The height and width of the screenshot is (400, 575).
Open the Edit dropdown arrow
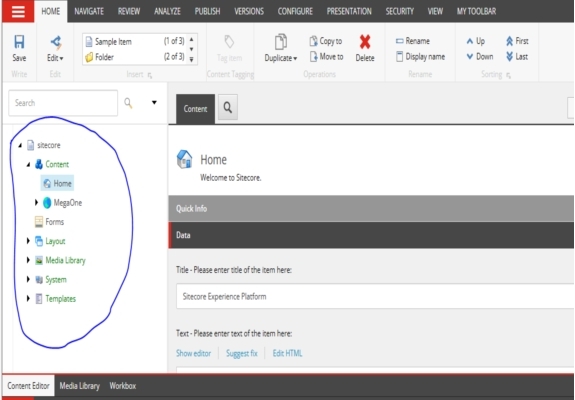pyautogui.click(x=61, y=58)
